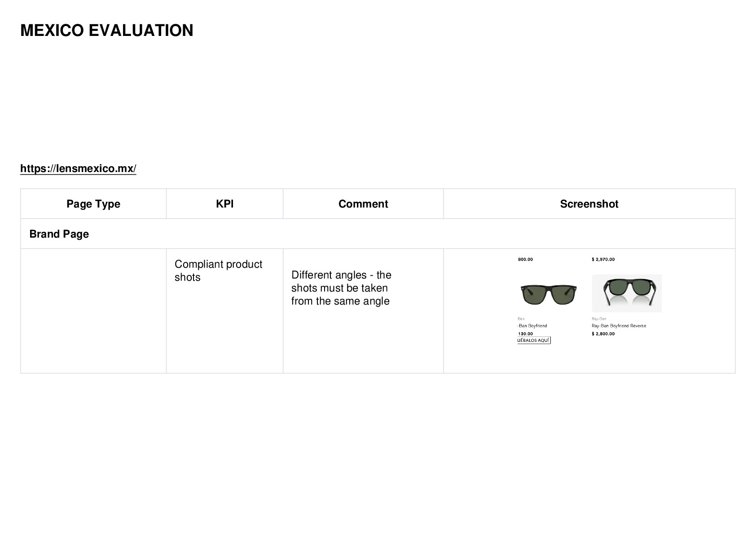Click the 'Brand Page' section row
This screenshot has height=535, width=756.
tap(378, 234)
